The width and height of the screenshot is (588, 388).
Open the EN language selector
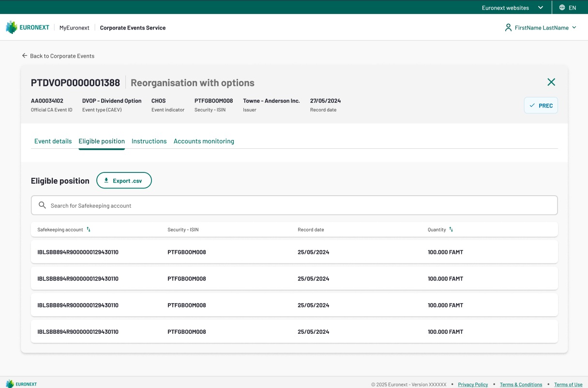[x=568, y=8]
